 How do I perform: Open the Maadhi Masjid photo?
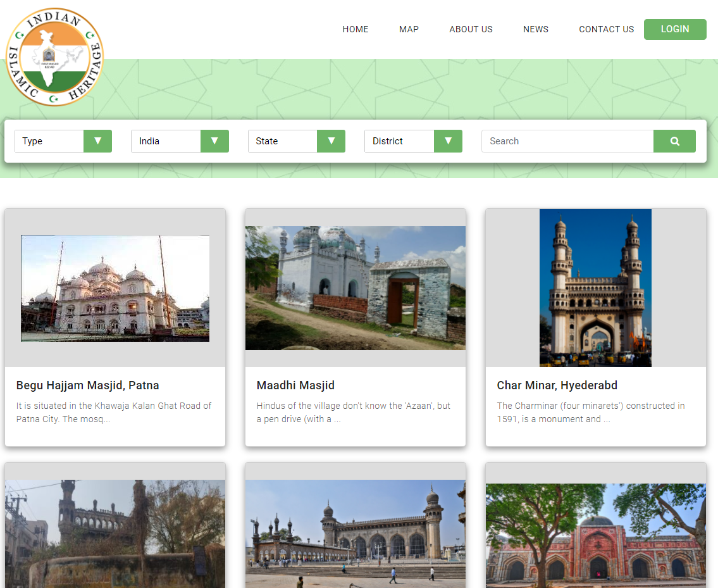point(356,288)
